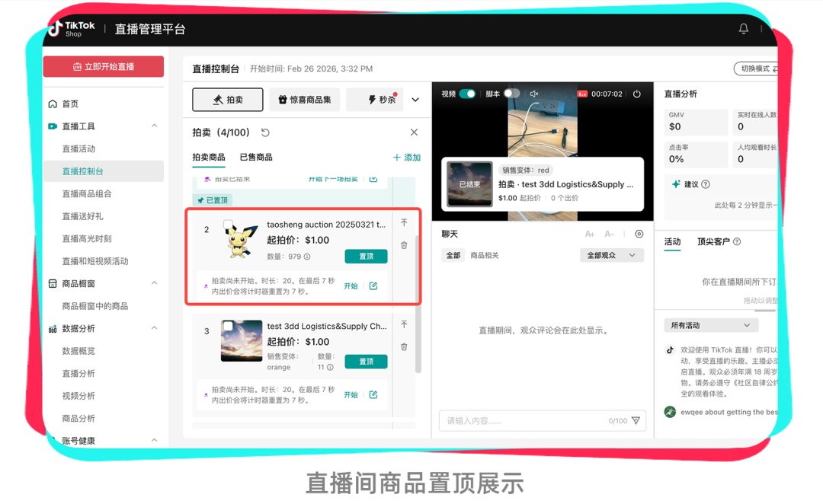Click the red 立即开始直播 button
The image size is (823, 504).
[104, 67]
